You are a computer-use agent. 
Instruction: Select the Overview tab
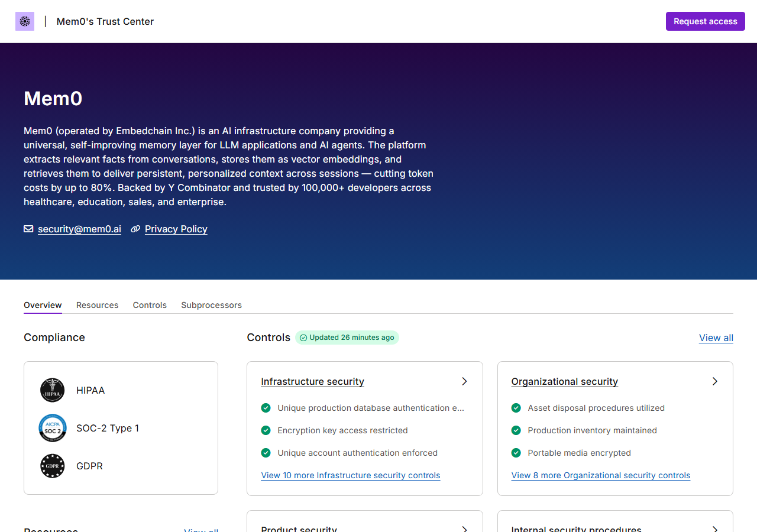coord(43,305)
